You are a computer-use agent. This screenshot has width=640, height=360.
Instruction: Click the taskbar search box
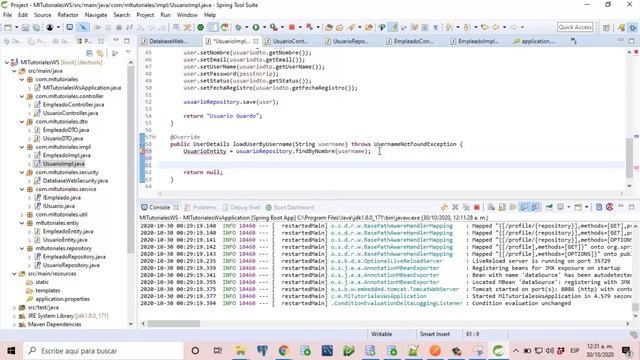pyautogui.click(x=103, y=351)
